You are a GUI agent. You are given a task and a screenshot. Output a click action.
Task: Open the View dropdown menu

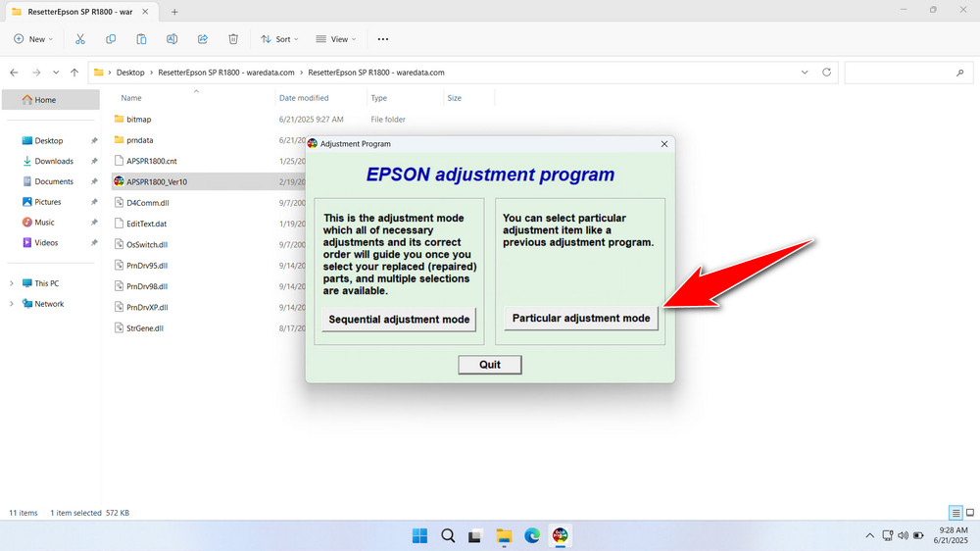(335, 39)
